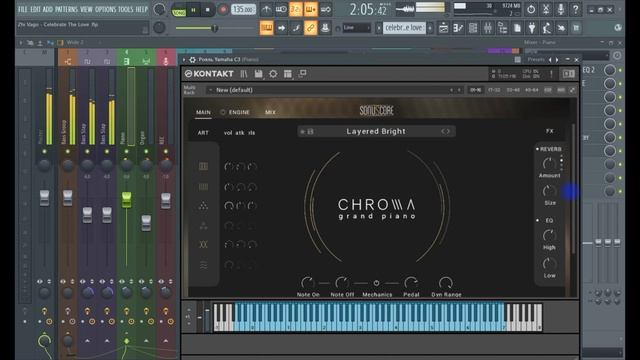This screenshot has width=640, height=360.
Task: Click the preset next/previous arrows by Layered Bright
Action: [x=446, y=131]
